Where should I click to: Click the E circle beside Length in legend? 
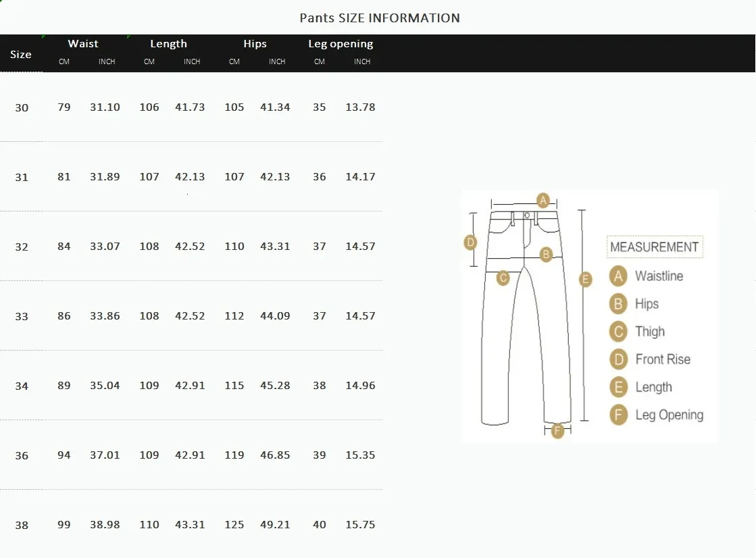pos(618,387)
